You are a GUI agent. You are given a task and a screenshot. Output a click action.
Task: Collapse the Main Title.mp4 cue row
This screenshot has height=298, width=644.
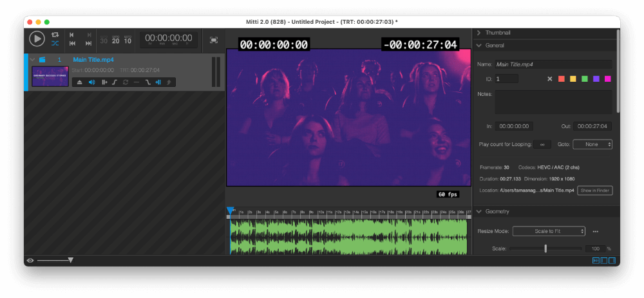pyautogui.click(x=32, y=59)
